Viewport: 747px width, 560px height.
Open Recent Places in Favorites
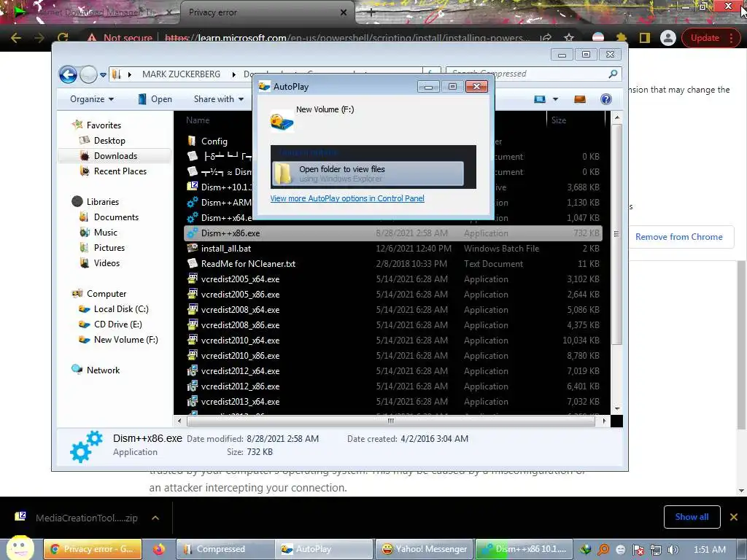tap(120, 171)
